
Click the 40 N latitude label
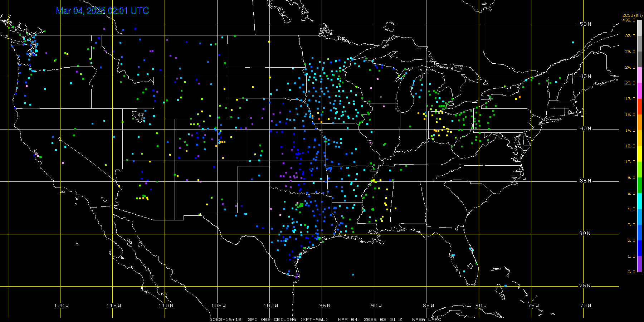tap(585, 128)
